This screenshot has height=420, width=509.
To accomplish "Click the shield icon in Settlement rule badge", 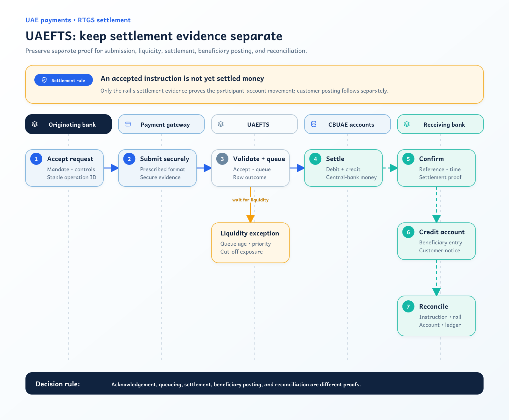I will pyautogui.click(x=44, y=80).
